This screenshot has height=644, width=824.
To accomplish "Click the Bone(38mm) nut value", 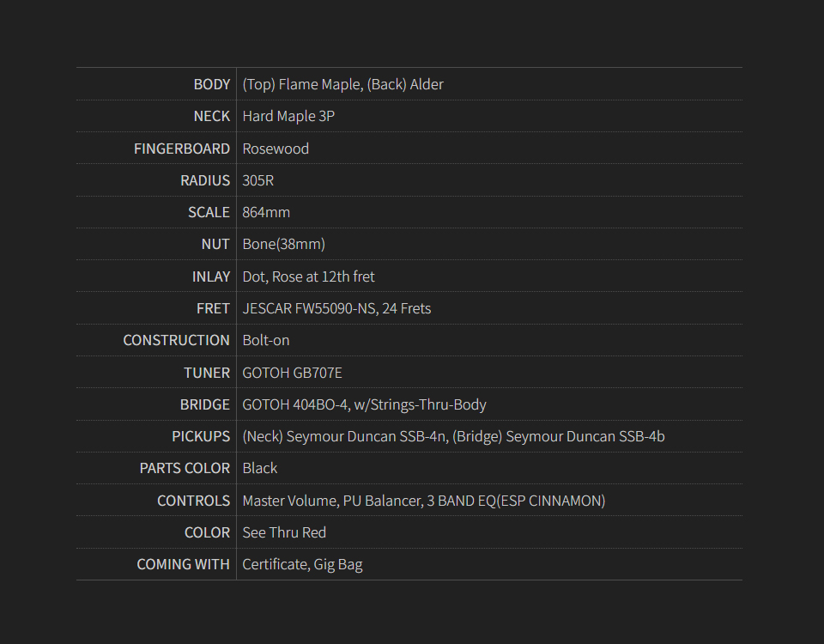I will click(283, 244).
